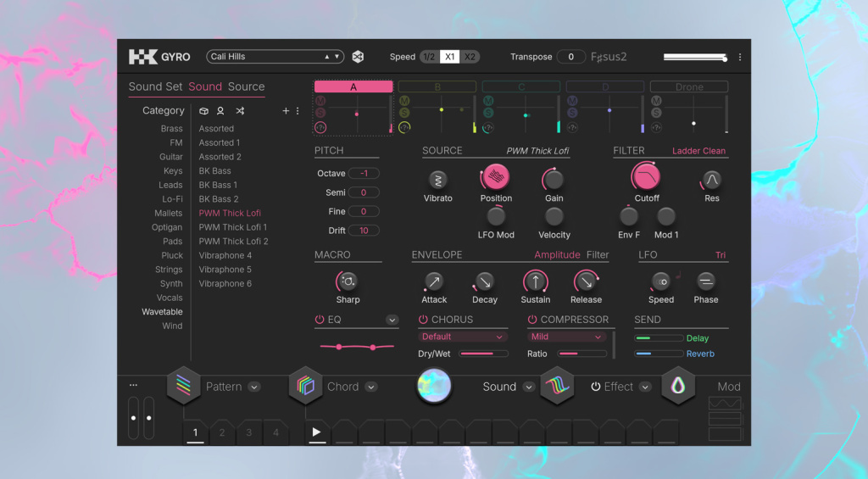Image resolution: width=868 pixels, height=479 pixels.
Task: Open the Compressor Mild preset dropdown
Action: (567, 337)
